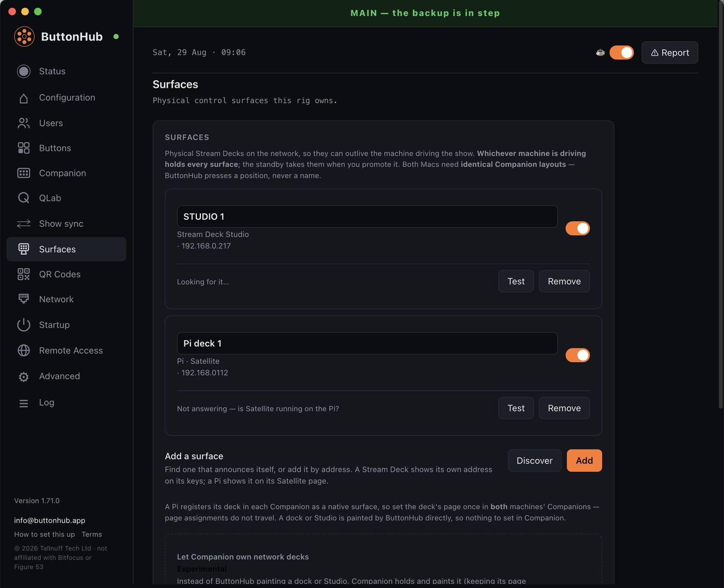Click the Version 1.71.0 text
Viewport: 724px width, 588px height.
click(37, 501)
